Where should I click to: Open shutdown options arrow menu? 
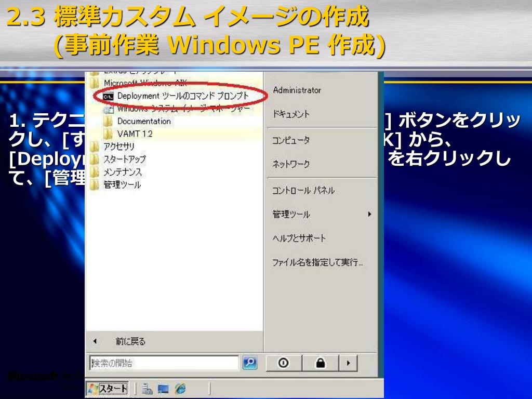tap(349, 363)
